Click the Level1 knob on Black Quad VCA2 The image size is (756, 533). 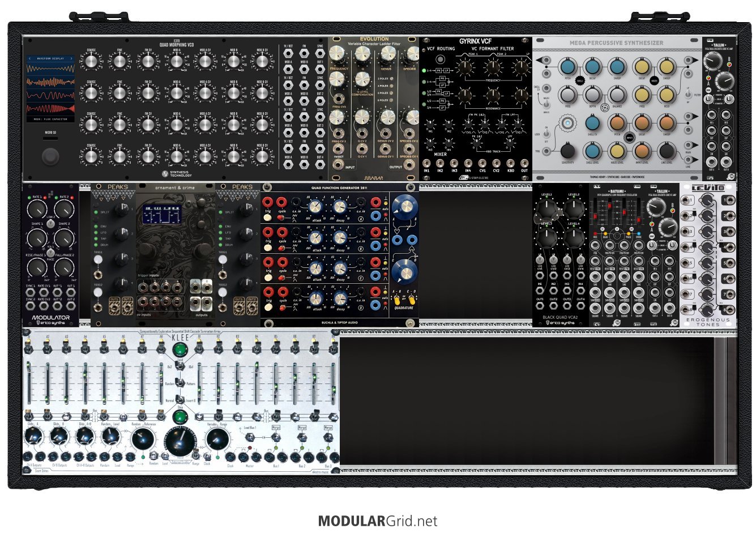(x=547, y=210)
